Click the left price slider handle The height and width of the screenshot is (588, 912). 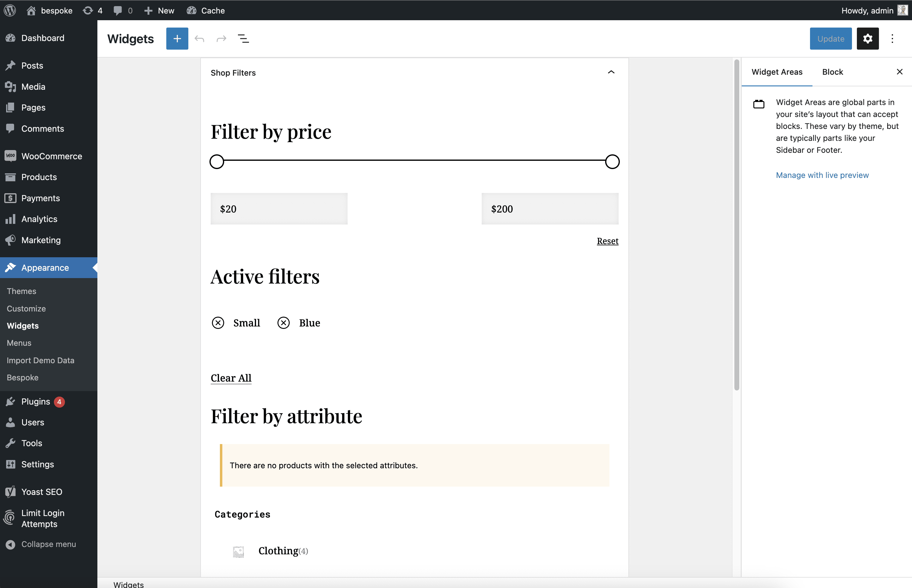click(x=217, y=161)
